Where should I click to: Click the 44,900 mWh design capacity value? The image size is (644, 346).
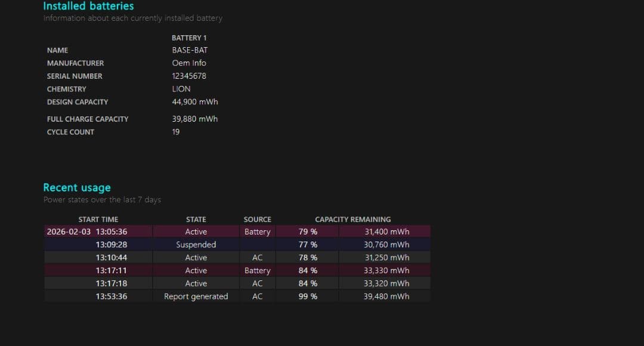195,101
